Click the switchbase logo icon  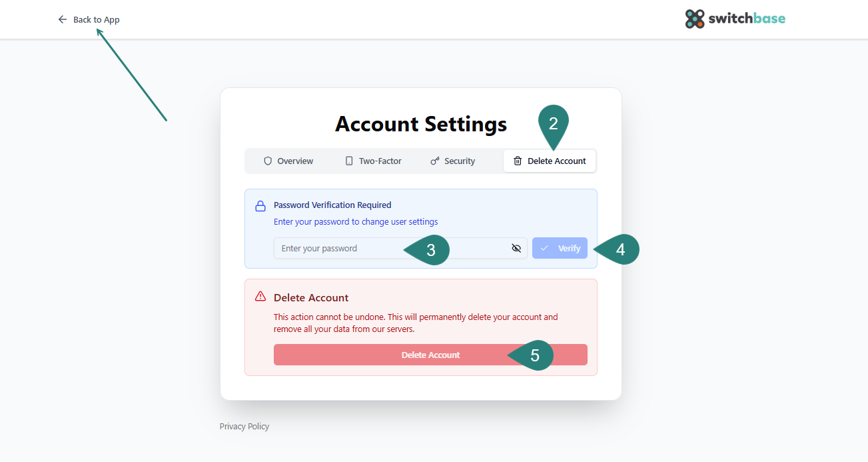(695, 19)
